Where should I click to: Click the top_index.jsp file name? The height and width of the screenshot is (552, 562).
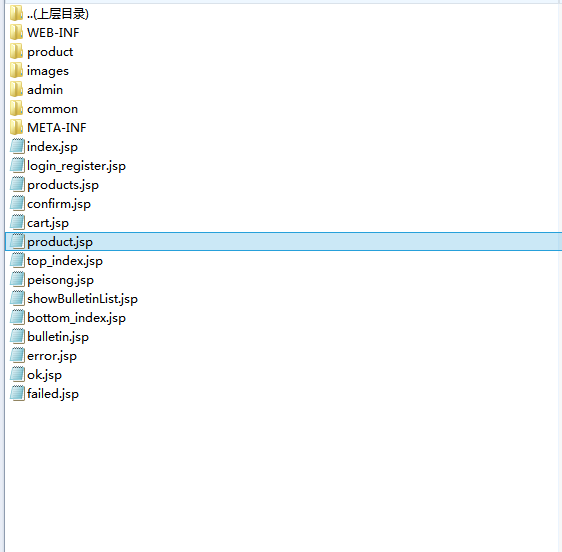click(65, 261)
